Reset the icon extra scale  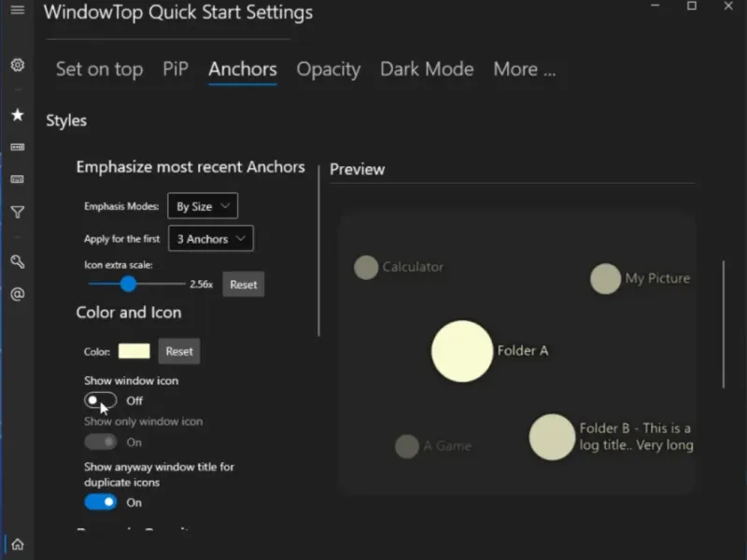pyautogui.click(x=243, y=285)
